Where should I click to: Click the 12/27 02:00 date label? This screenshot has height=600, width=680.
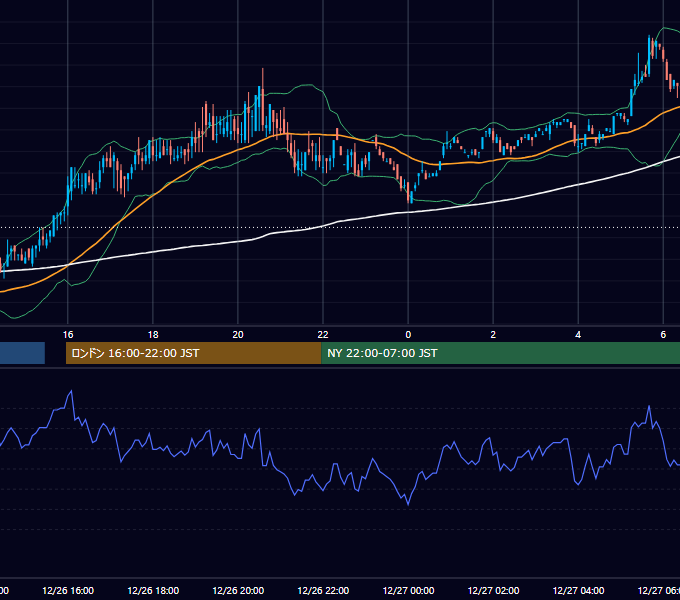[x=493, y=591]
